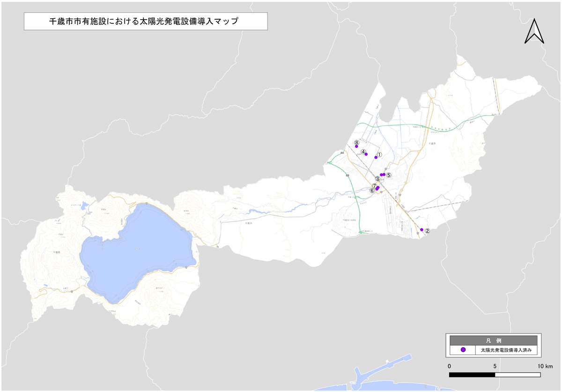Click the circled number ⑦ label
The width and height of the screenshot is (562, 392).
374,186
